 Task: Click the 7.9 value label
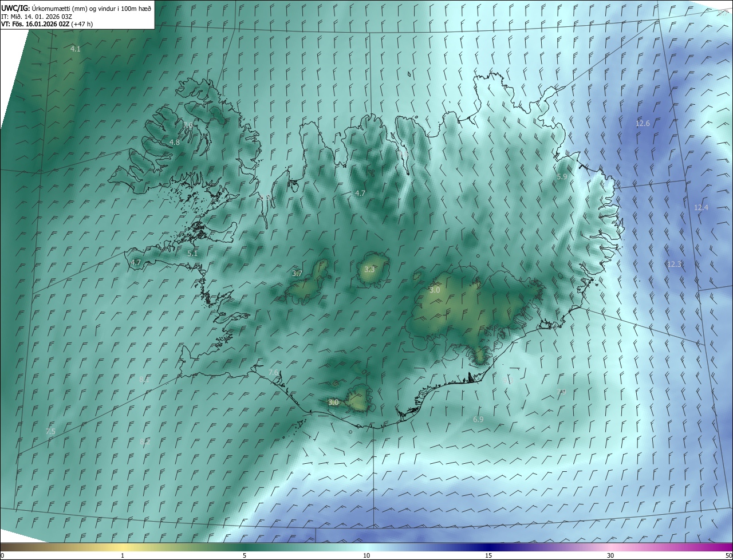coord(561,392)
